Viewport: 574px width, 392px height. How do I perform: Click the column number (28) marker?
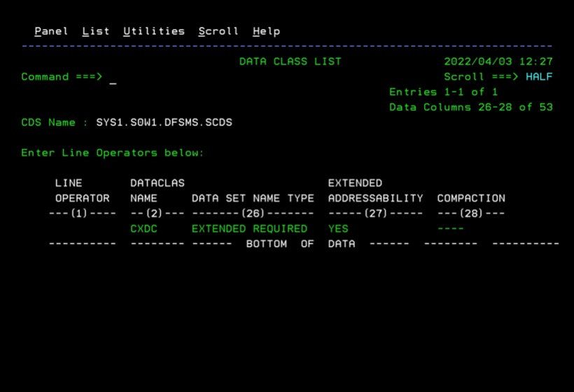coord(471,213)
